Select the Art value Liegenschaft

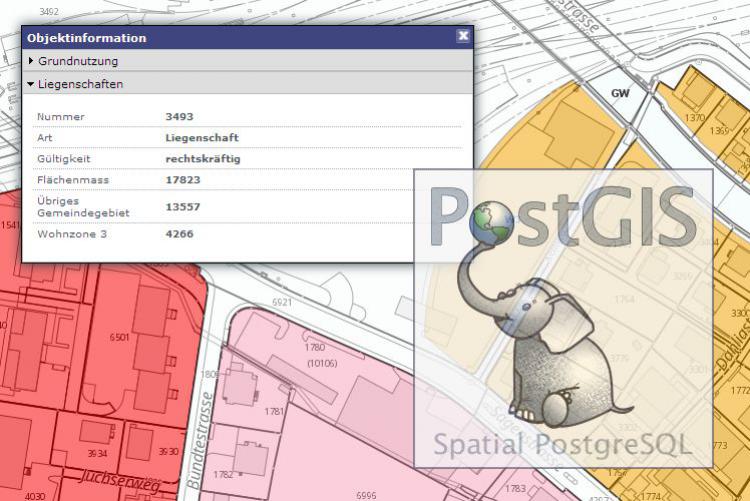(202, 137)
